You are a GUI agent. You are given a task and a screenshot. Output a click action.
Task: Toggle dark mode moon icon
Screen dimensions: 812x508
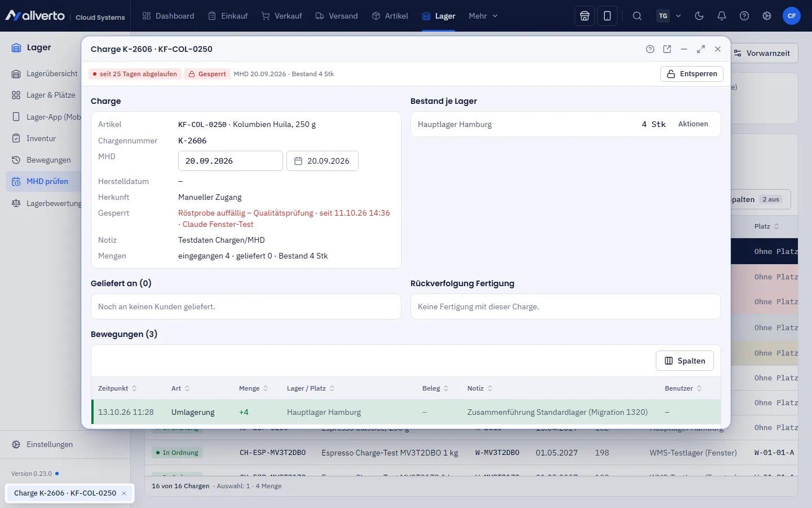(699, 16)
